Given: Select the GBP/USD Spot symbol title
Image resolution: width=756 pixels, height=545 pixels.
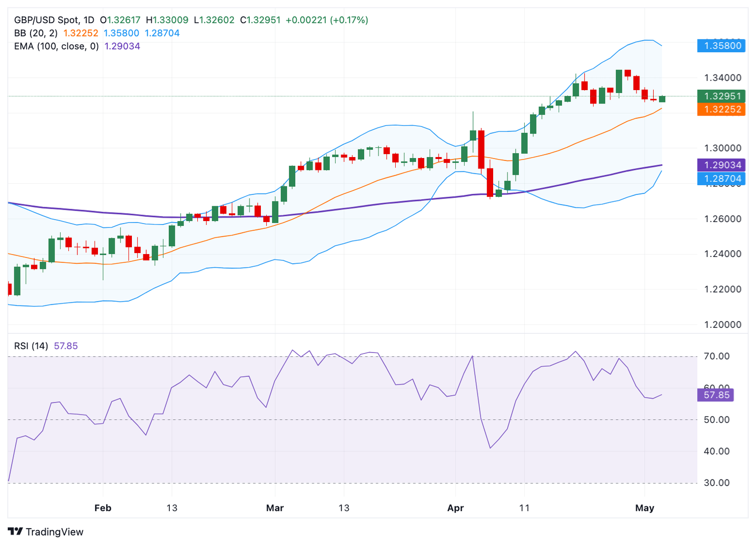Looking at the screenshot, I should [46, 20].
